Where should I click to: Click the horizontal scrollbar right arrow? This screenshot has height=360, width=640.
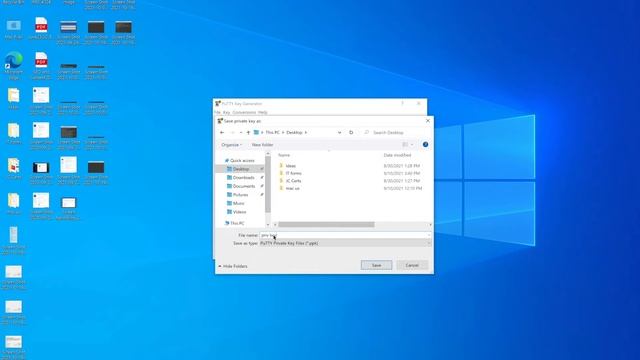[x=430, y=224]
